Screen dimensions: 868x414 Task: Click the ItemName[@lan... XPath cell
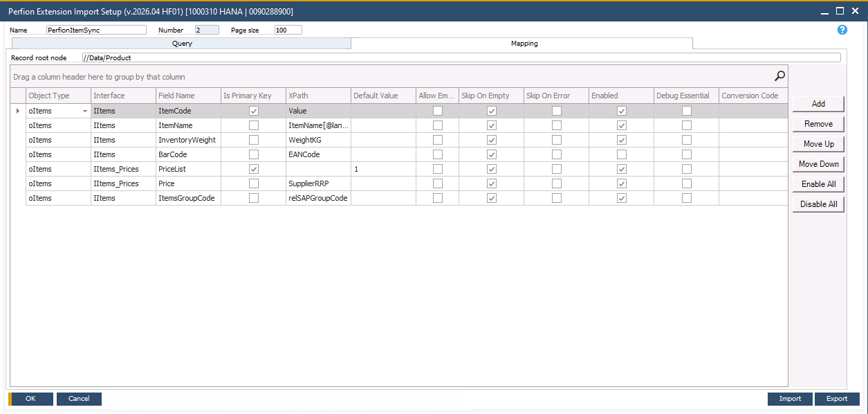pyautogui.click(x=318, y=125)
